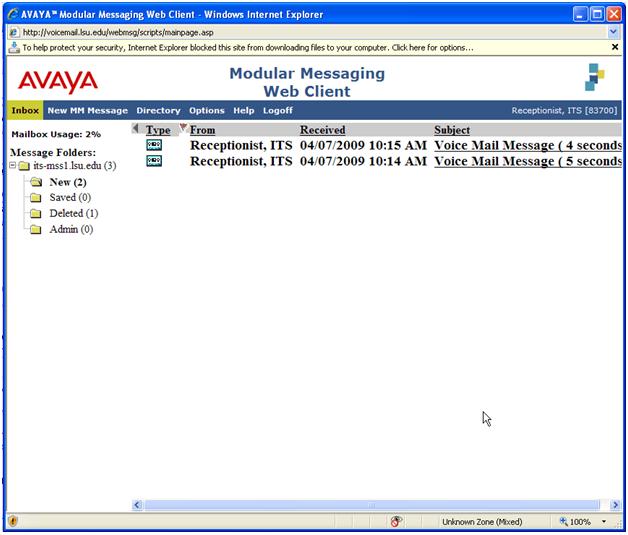Click the red sort indicator before From

point(183,127)
